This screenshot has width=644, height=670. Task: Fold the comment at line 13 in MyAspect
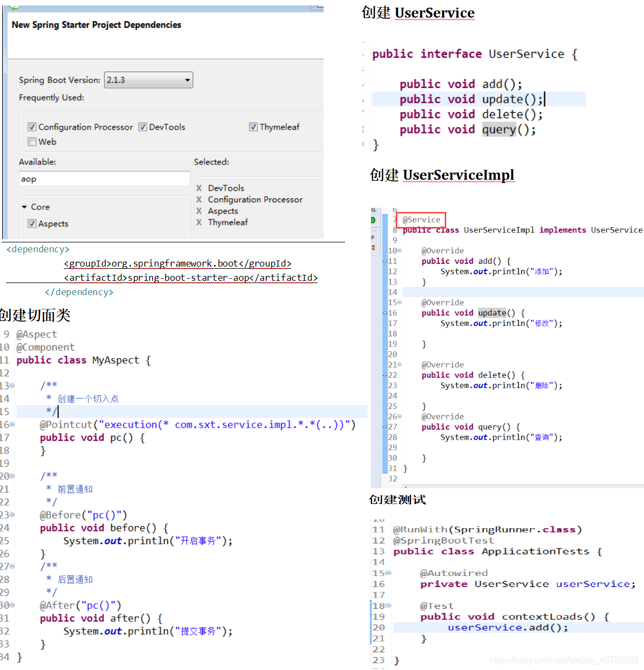tap(13, 386)
